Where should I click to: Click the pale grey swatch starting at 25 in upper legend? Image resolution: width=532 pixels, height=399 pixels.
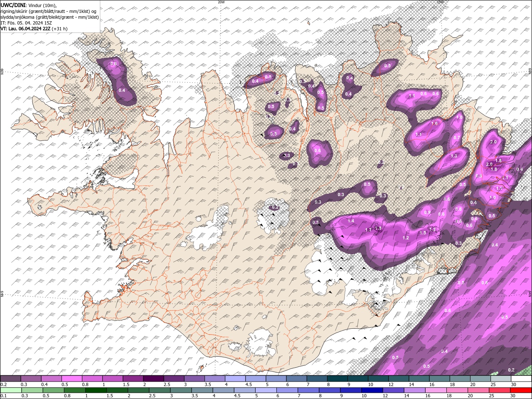(501, 379)
